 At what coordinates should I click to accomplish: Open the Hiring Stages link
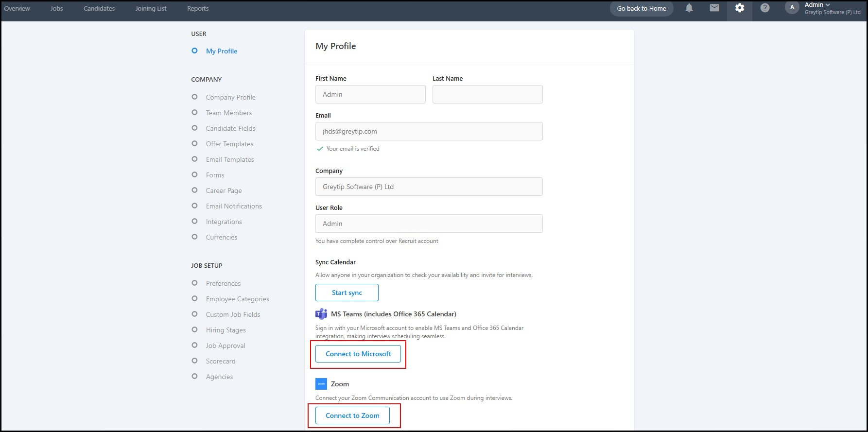coord(226,330)
